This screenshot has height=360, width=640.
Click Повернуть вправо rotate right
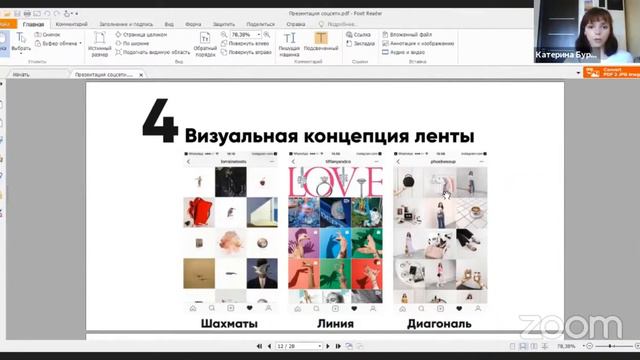[246, 52]
